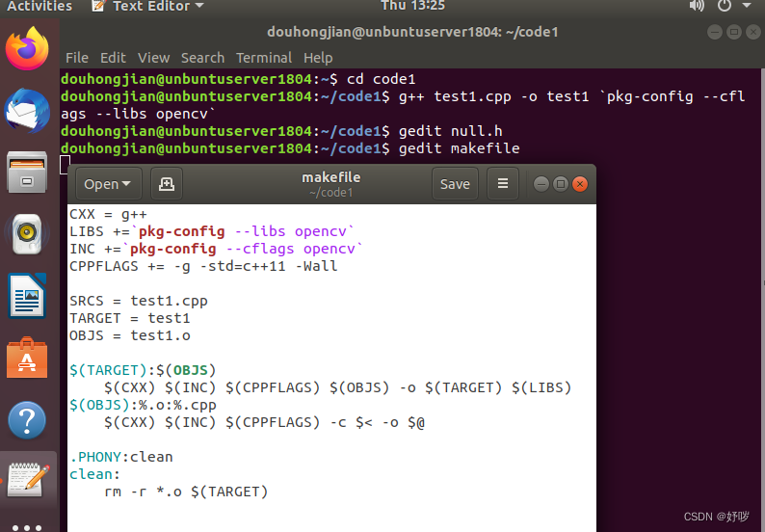
Task: Maximize the terminal window
Action: pos(734,32)
